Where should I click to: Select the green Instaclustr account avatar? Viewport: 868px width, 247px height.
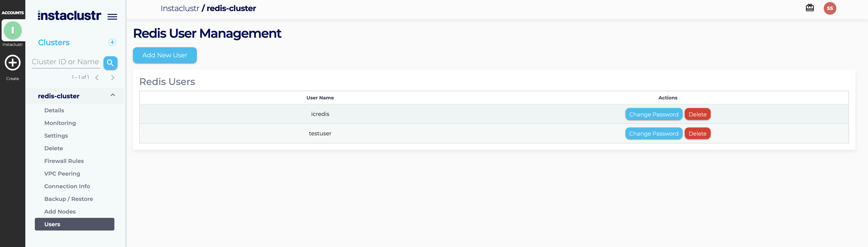pyautogui.click(x=12, y=30)
